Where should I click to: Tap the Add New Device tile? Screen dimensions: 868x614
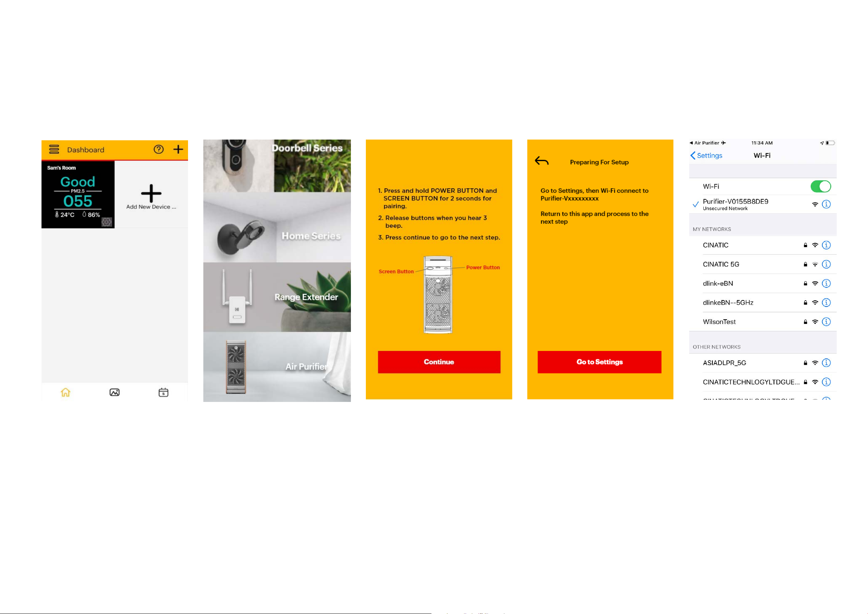click(151, 195)
